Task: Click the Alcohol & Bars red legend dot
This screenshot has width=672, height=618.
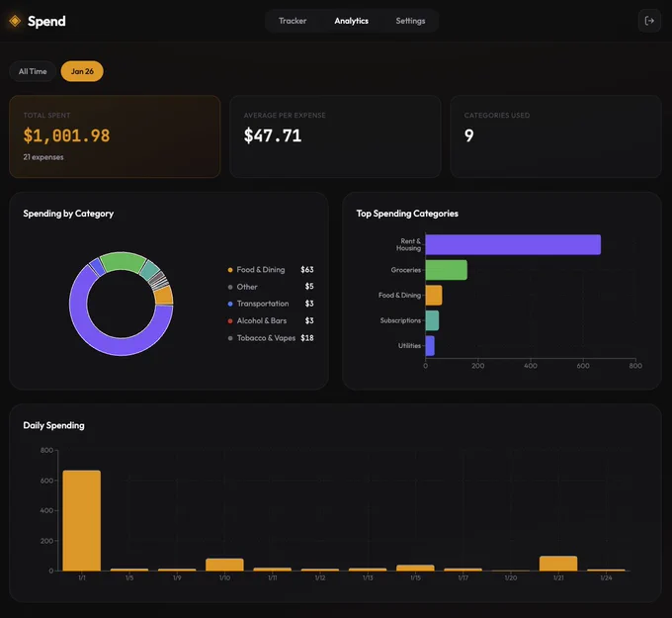Action: coord(230,320)
